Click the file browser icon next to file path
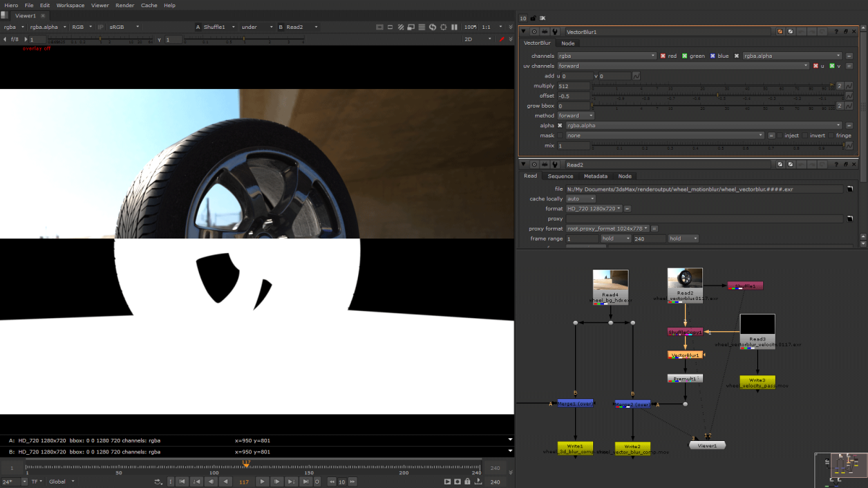Viewport: 868px width, 488px height. [850, 189]
